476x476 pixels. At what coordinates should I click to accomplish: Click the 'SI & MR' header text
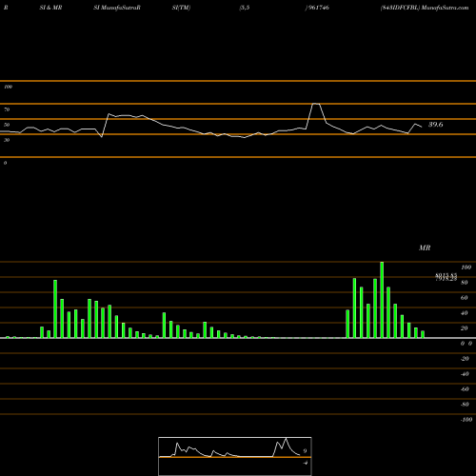click(x=50, y=8)
